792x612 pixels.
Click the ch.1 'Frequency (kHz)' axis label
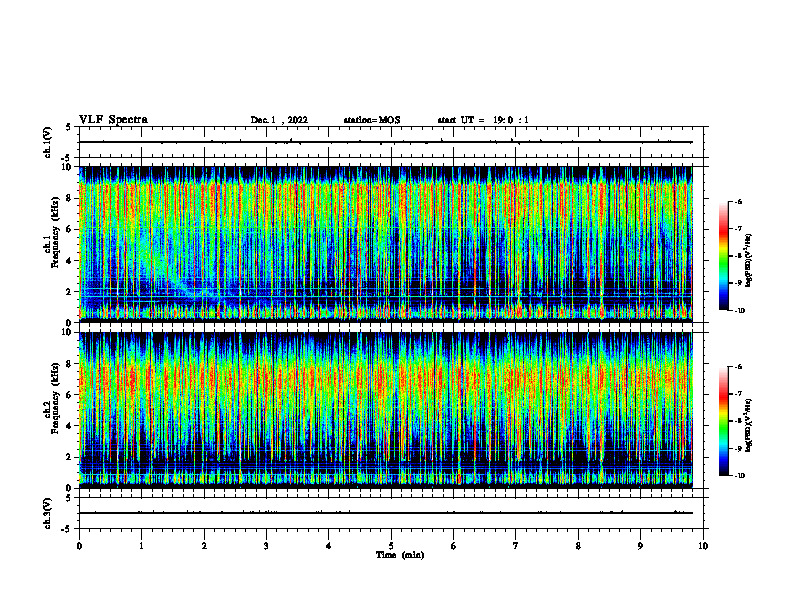tap(55, 232)
